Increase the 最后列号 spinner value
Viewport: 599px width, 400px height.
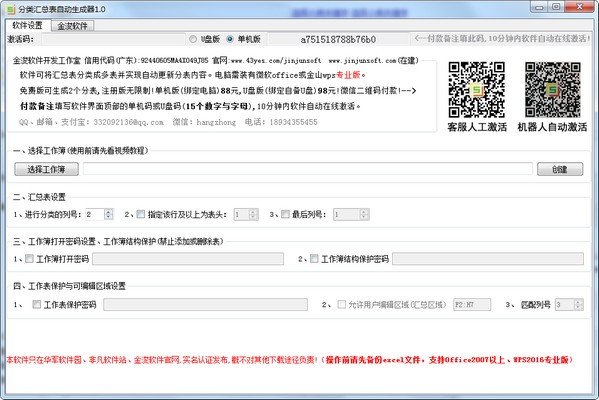pyautogui.click(x=364, y=212)
